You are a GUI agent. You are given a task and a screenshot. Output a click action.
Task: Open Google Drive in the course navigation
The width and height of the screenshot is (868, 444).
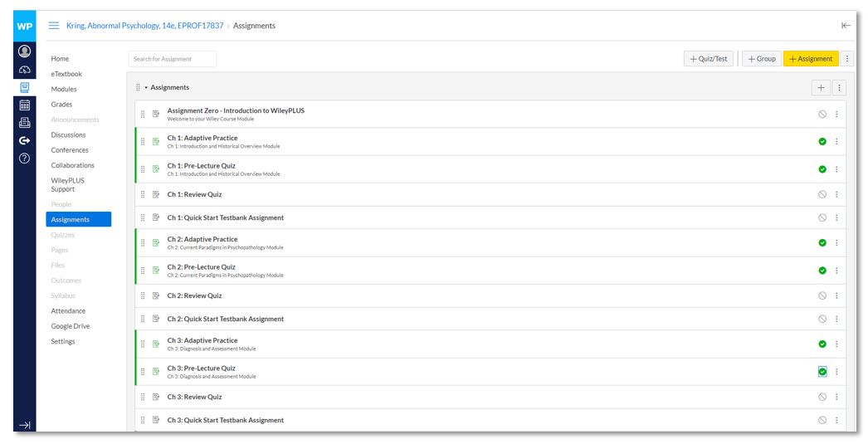(x=71, y=326)
